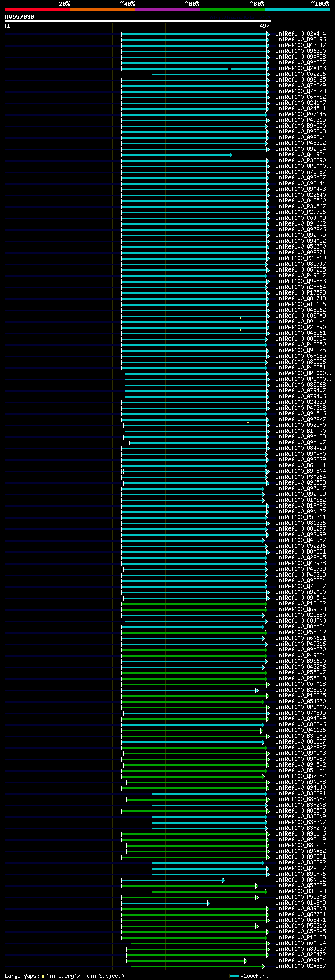Screen dimensions: 335x980
Task: Open hit UniRef100_Q2V4M4
Action: click(300, 33)
